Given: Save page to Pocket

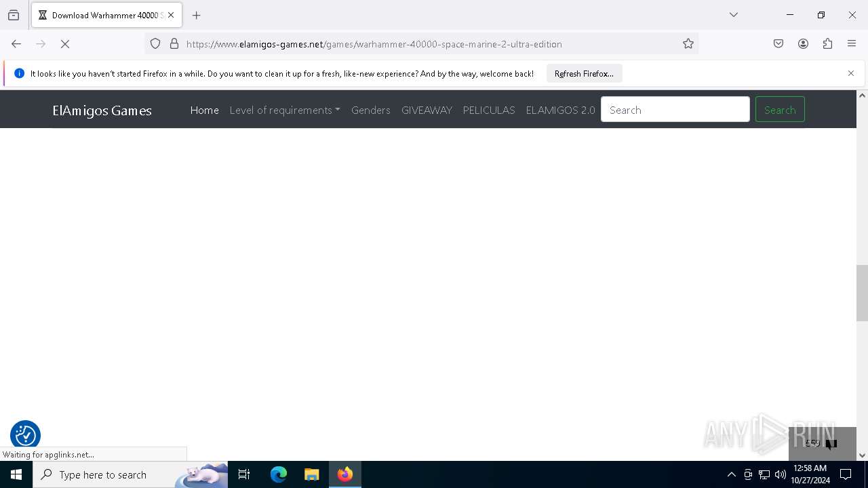Looking at the screenshot, I should (778, 43).
